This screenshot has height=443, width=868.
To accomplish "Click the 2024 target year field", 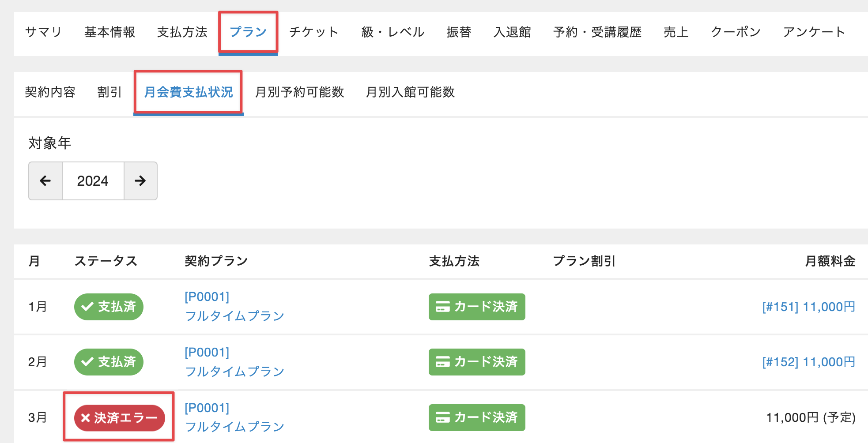I will (93, 181).
